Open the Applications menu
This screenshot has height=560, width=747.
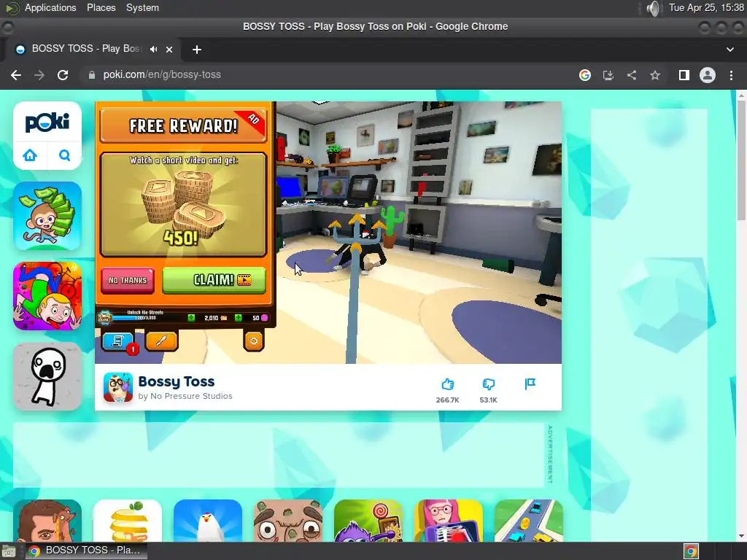[x=50, y=7]
